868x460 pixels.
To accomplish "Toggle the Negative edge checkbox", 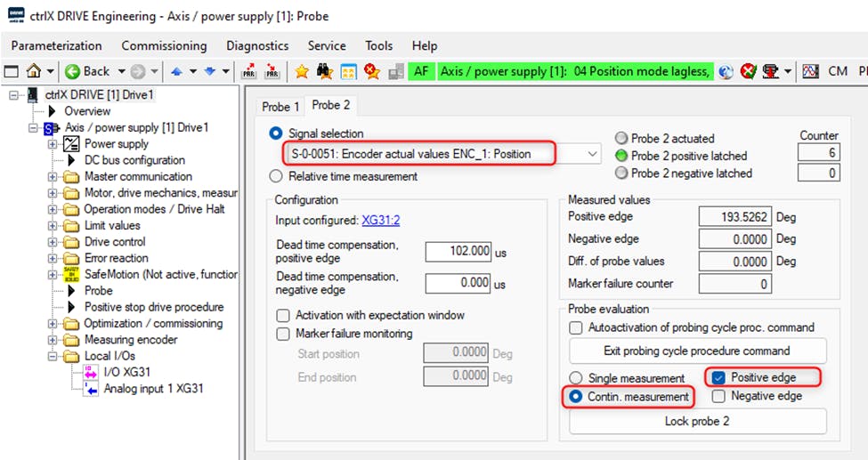I will coord(719,396).
